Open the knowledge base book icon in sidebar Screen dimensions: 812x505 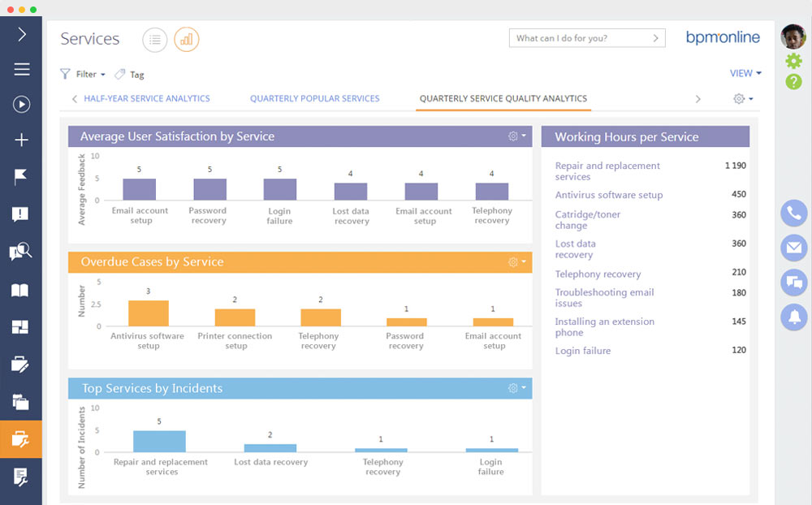point(21,291)
